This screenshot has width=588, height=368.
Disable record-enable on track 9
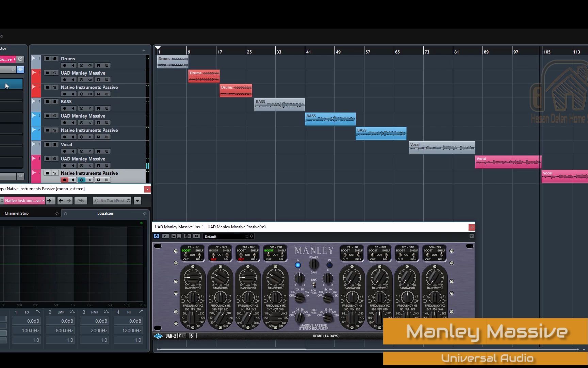coord(64,180)
